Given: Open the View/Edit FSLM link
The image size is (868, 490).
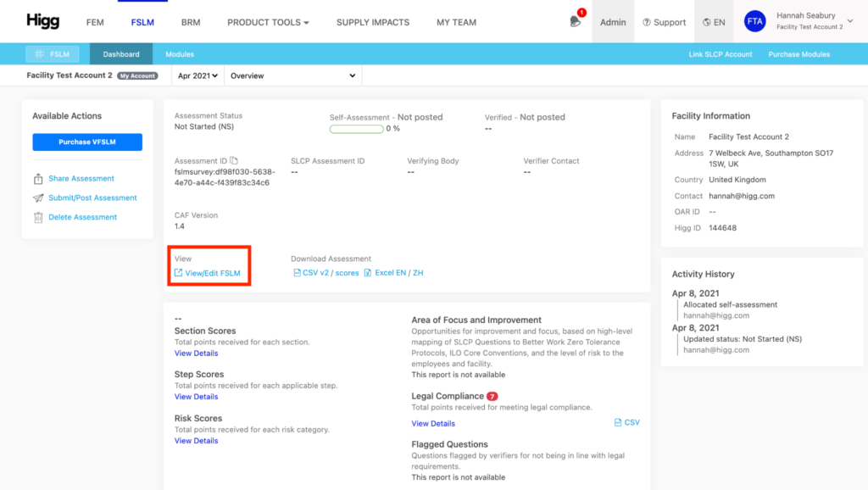Looking at the screenshot, I should click(213, 273).
